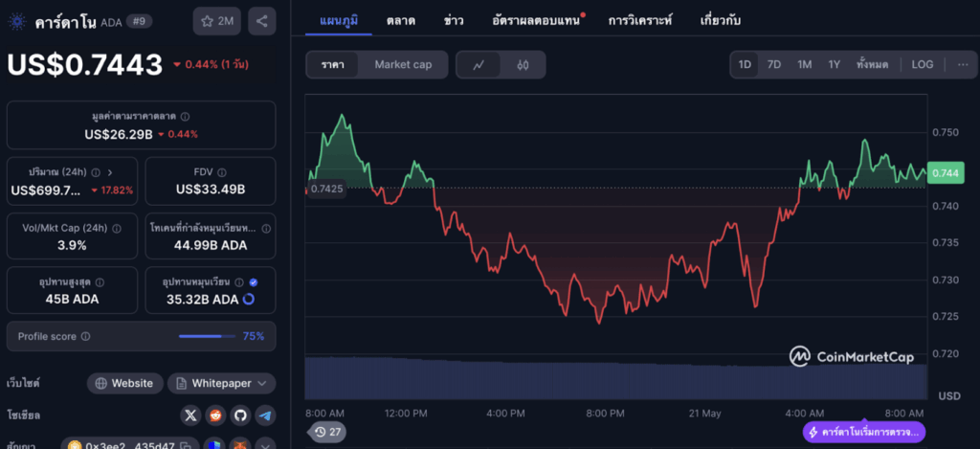
Task: Open the chart more options menu
Action: tap(961, 64)
